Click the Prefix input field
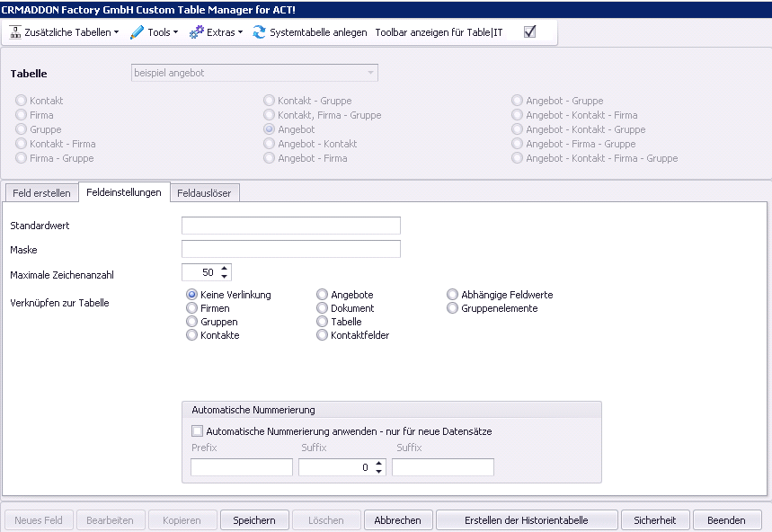This screenshot has height=532, width=772. pyautogui.click(x=242, y=467)
